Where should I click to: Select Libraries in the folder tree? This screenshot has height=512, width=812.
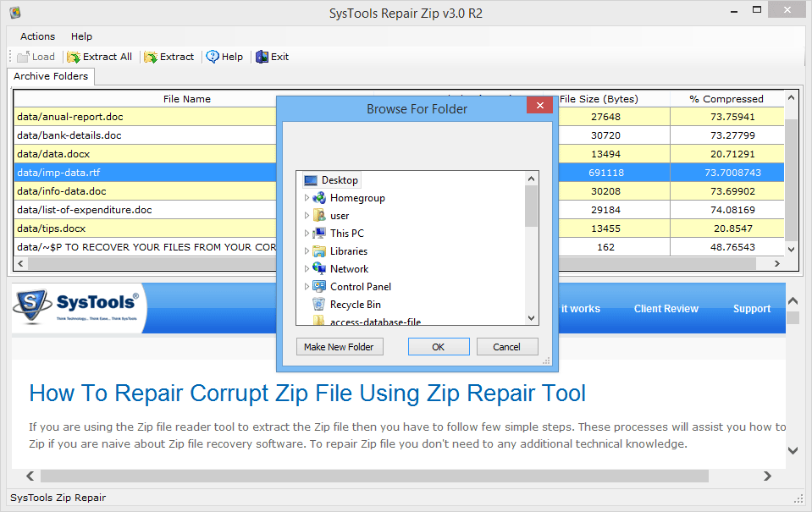349,251
